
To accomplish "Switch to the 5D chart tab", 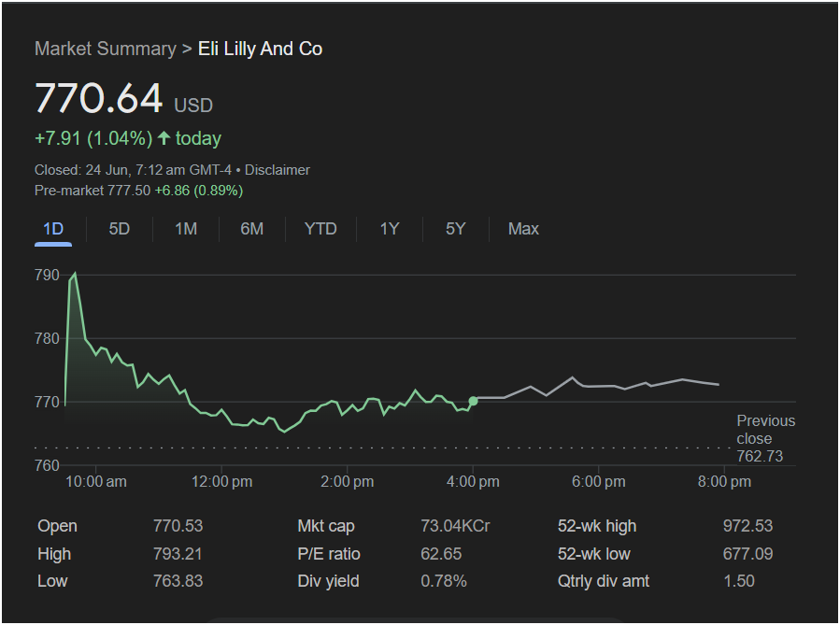I will click(x=119, y=229).
